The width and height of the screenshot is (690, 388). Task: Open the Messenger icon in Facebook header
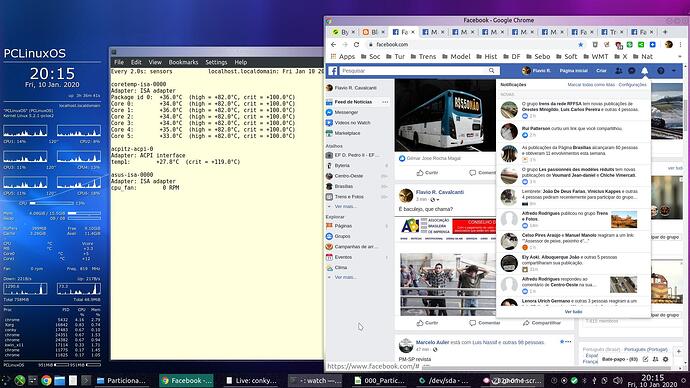pyautogui.click(x=631, y=71)
